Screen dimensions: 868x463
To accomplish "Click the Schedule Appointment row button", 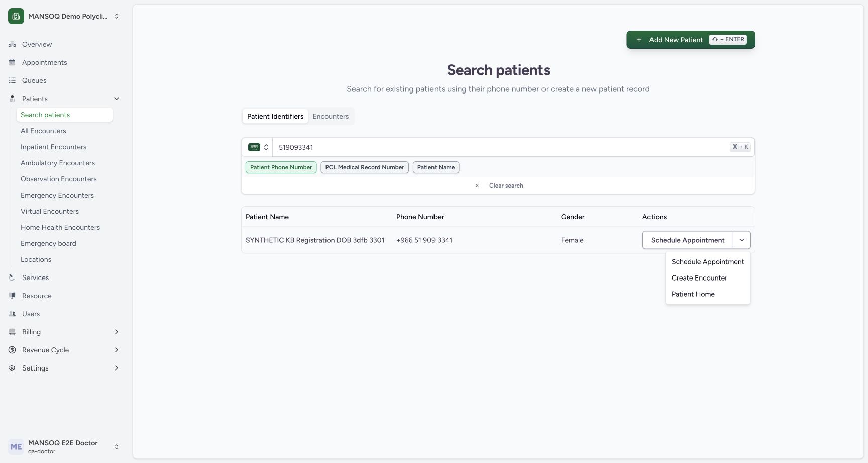I will point(688,240).
